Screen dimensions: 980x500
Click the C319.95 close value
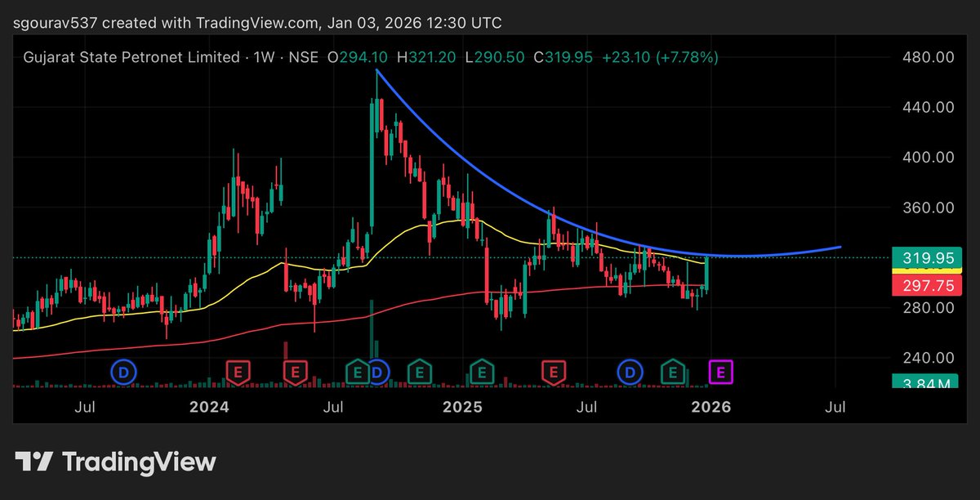[x=564, y=58]
